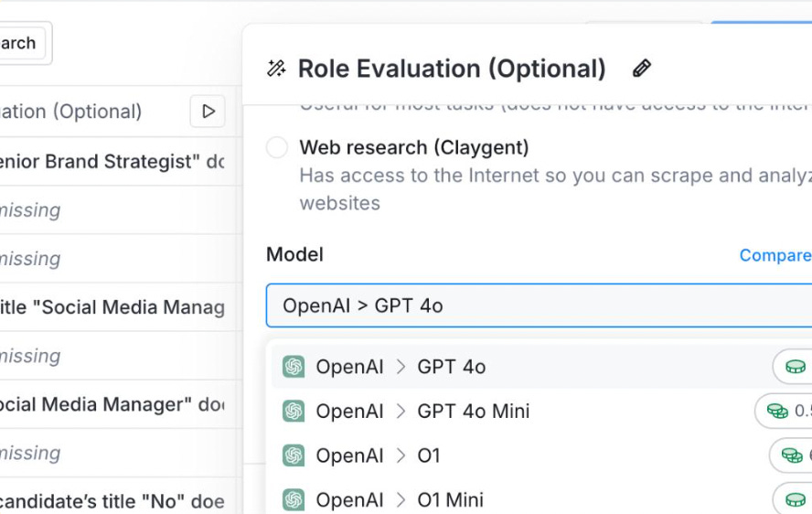Click the pencil edit icon beside Role Evaluation title

click(642, 69)
